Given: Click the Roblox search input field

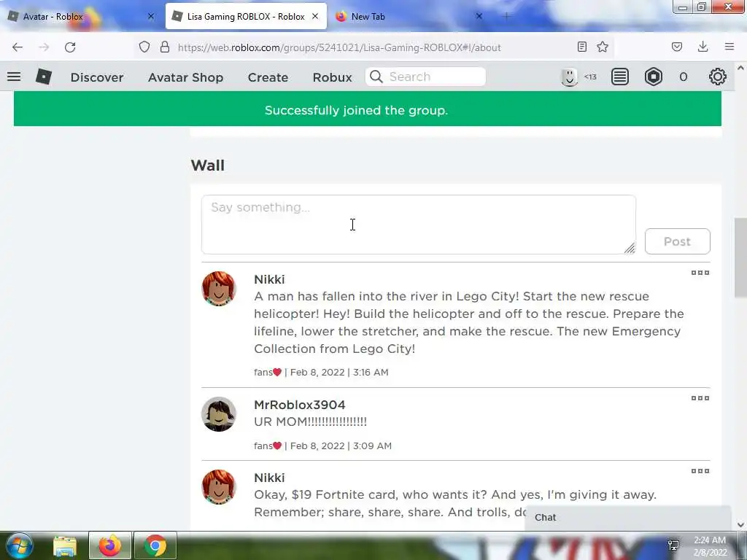Looking at the screenshot, I should [x=425, y=77].
